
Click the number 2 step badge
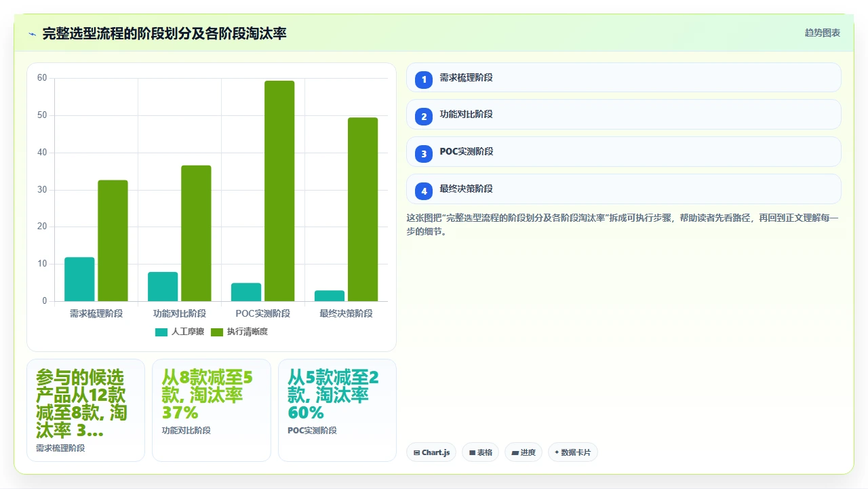coord(424,117)
